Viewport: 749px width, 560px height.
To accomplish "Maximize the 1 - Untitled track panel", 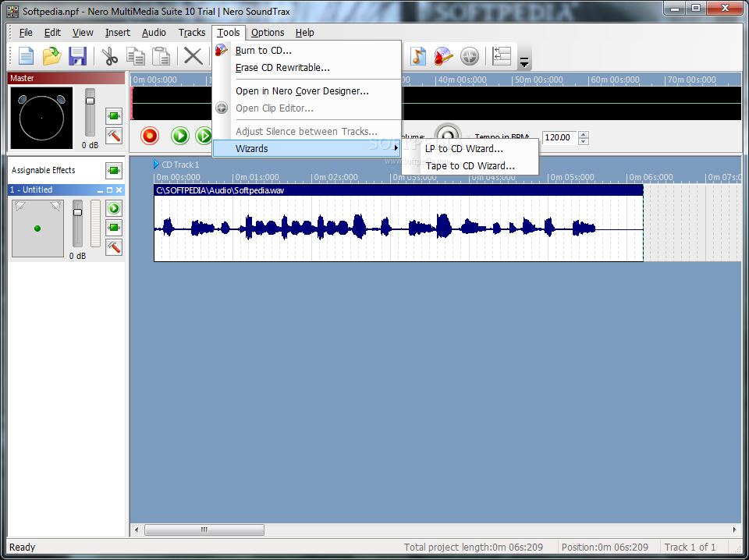I will click(110, 190).
